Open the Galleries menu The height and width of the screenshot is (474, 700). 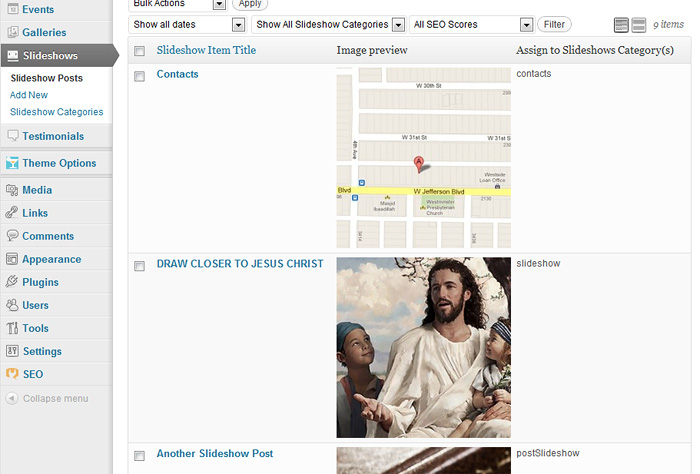pos(44,33)
